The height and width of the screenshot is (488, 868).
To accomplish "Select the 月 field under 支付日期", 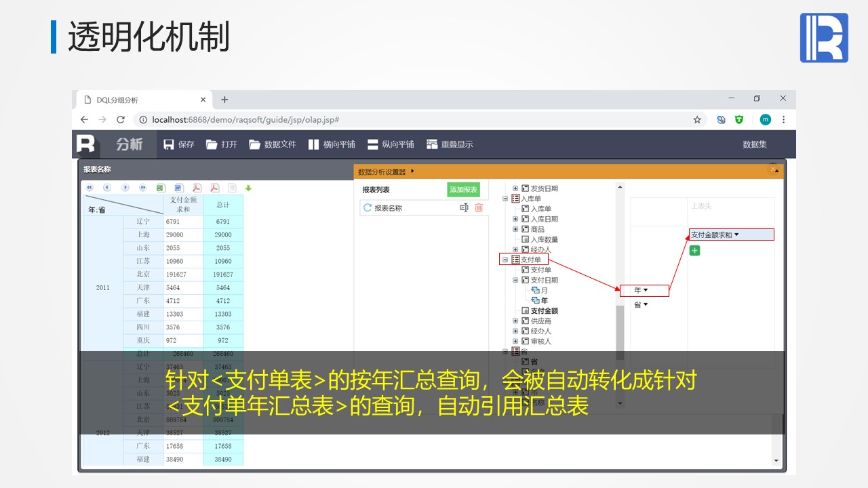I will (x=545, y=290).
